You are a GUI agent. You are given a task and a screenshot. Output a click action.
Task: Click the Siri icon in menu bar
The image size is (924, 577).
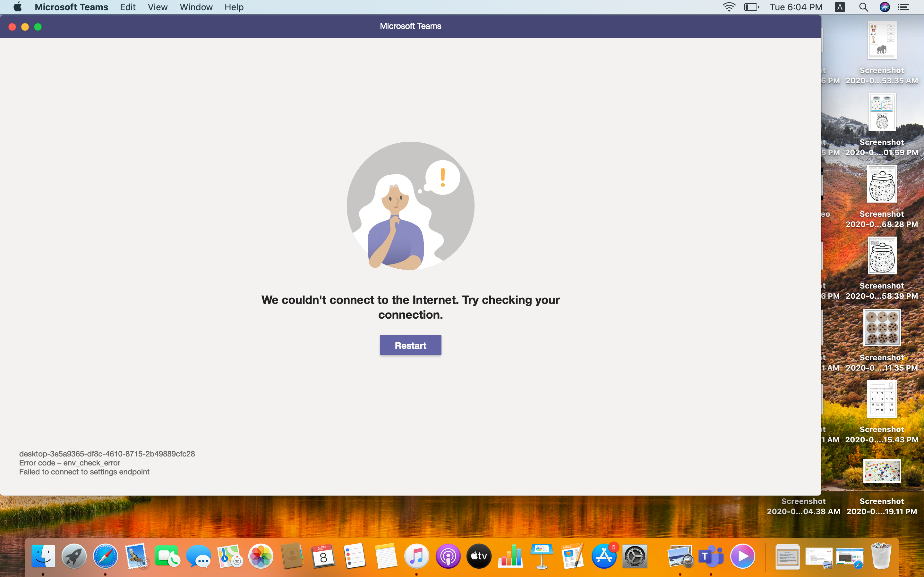tap(884, 7)
